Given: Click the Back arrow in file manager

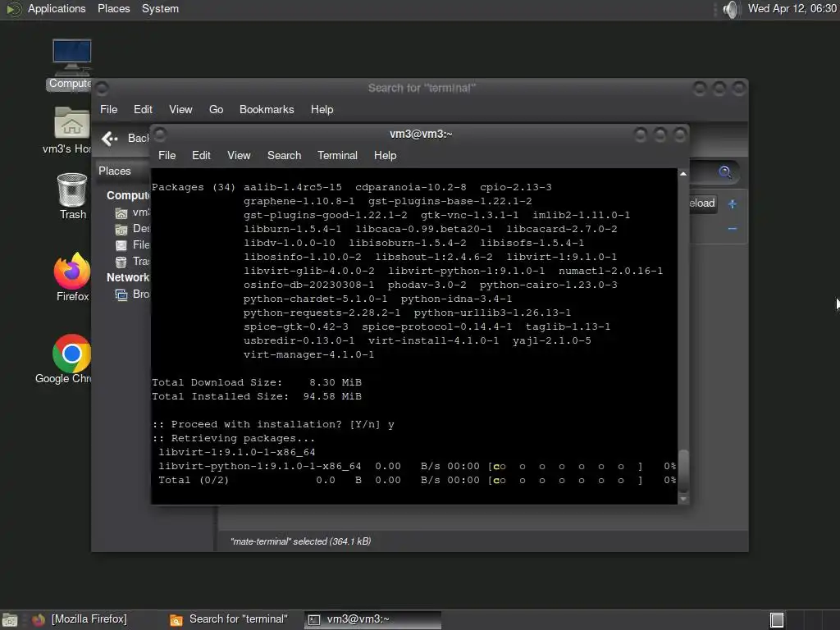Looking at the screenshot, I should (x=110, y=139).
